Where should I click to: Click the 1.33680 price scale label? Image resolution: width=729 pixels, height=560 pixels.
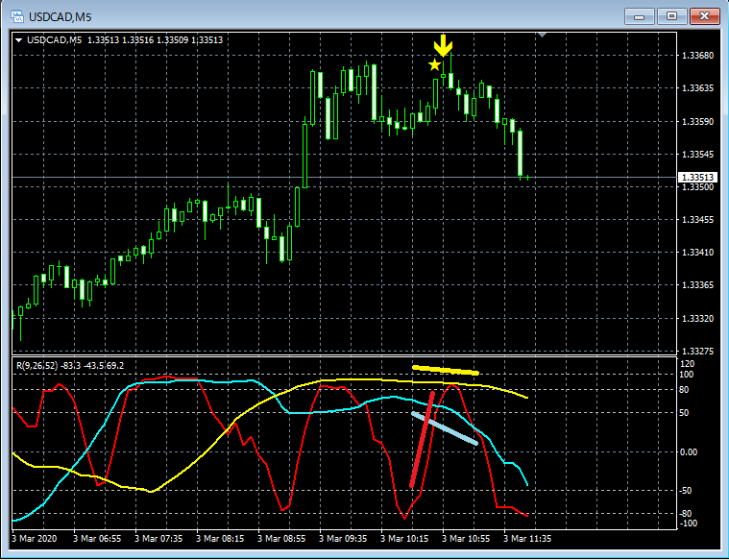tap(697, 56)
